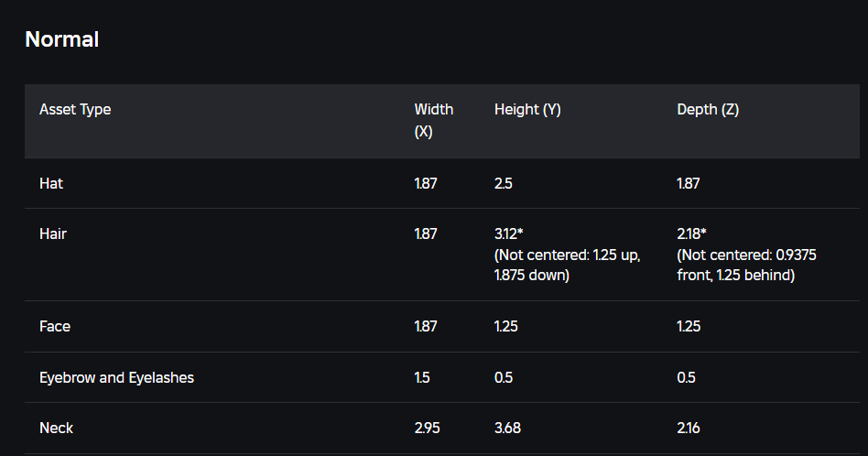Select the Eyebrow and Eyelashes row label
Viewport: 868px width, 456px height.
pyautogui.click(x=116, y=377)
